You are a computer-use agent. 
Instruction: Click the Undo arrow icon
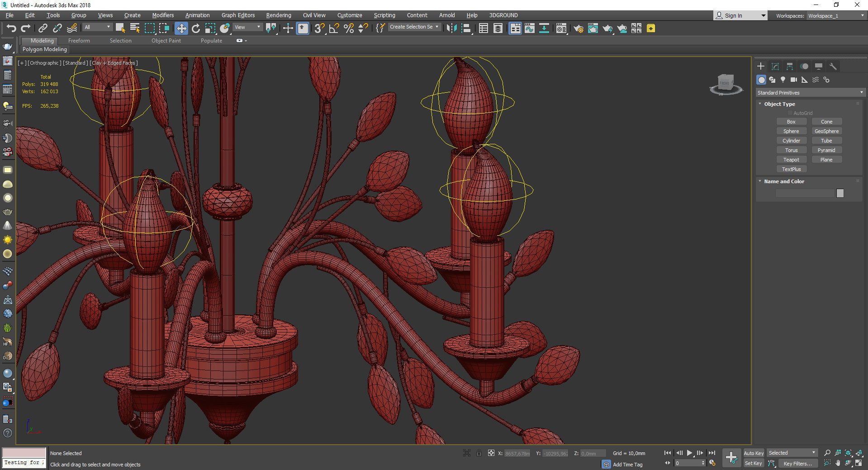pyautogui.click(x=11, y=28)
